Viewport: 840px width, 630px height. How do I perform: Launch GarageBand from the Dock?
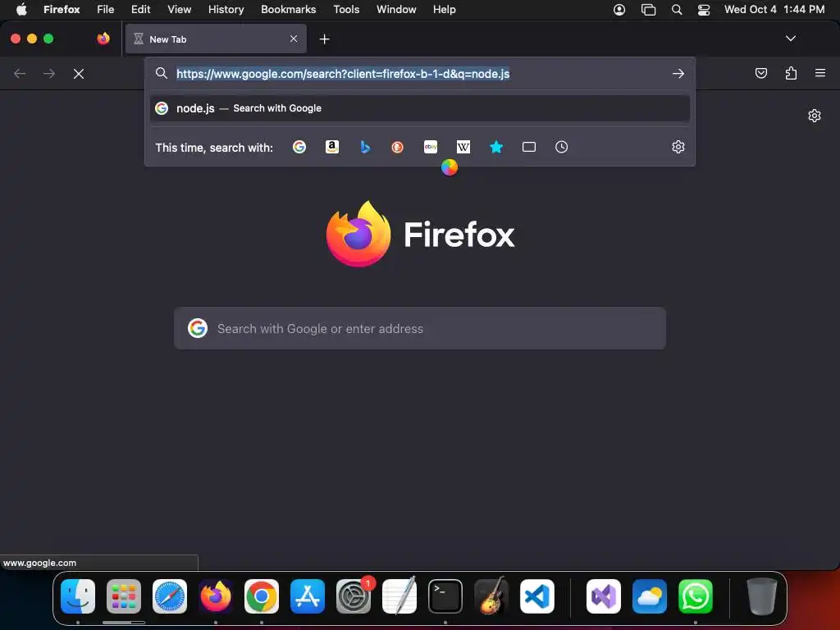click(x=491, y=596)
